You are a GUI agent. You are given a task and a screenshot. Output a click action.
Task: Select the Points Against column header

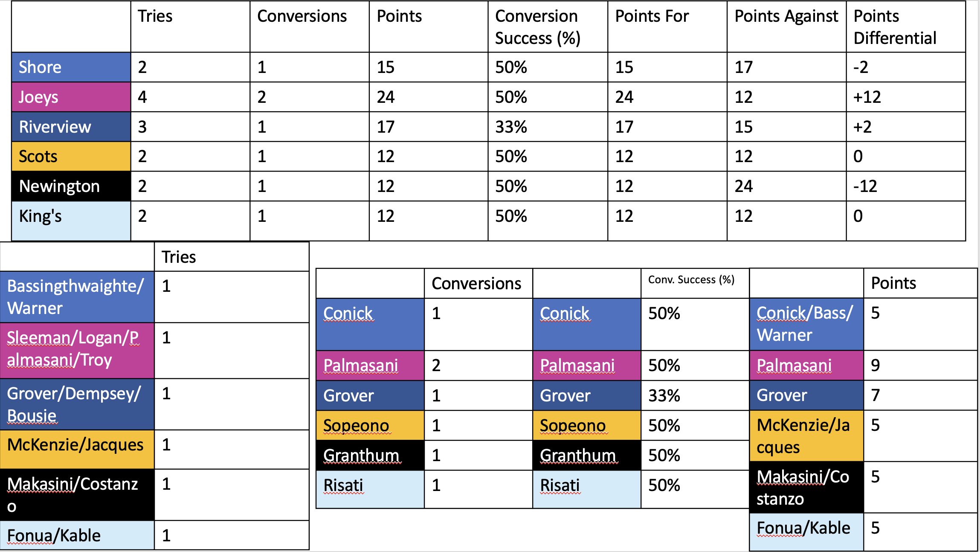[786, 17]
